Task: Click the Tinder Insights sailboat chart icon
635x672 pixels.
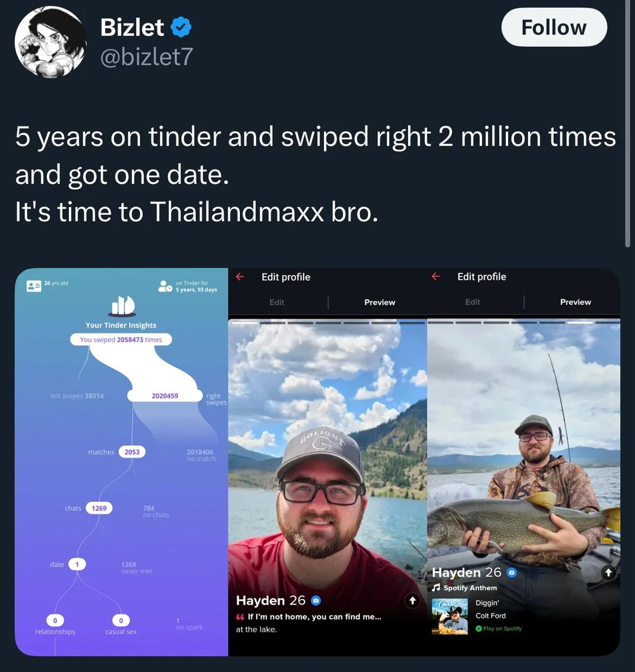Action: [x=123, y=305]
